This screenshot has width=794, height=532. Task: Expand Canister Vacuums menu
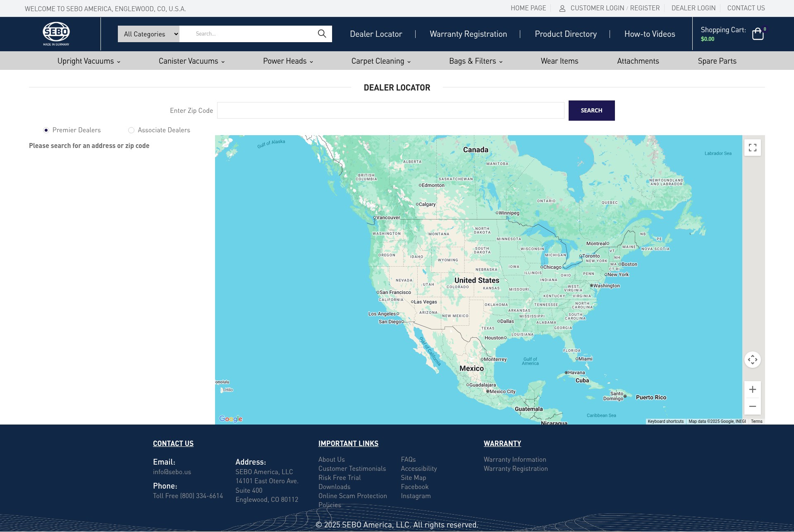pyautogui.click(x=191, y=61)
